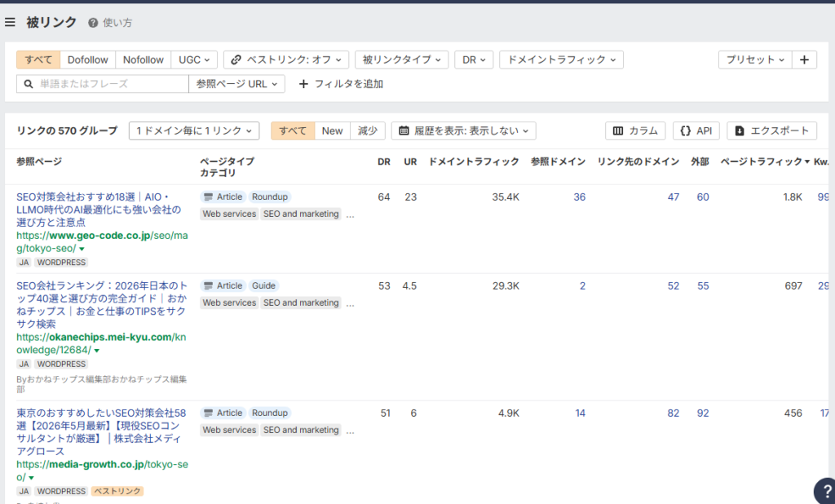Click domain traffic value 35.4K
The image size is (835, 504).
[506, 197]
